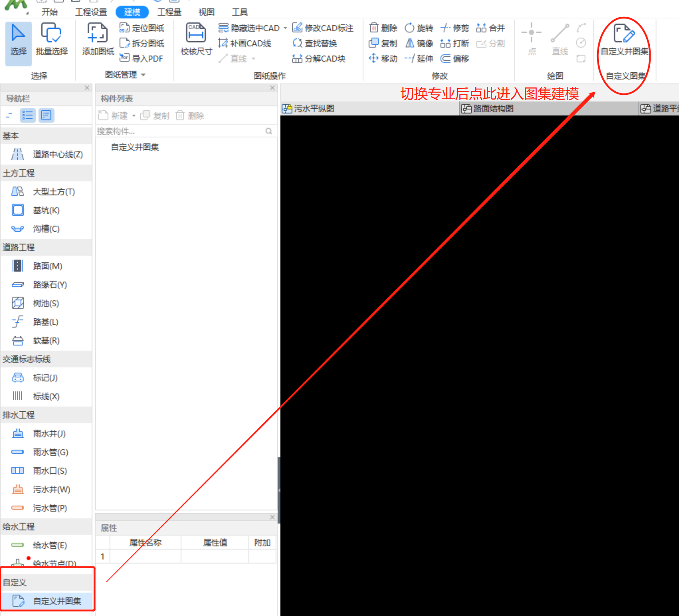
Task: Activate the 批量选择 tool
Action: [51, 39]
